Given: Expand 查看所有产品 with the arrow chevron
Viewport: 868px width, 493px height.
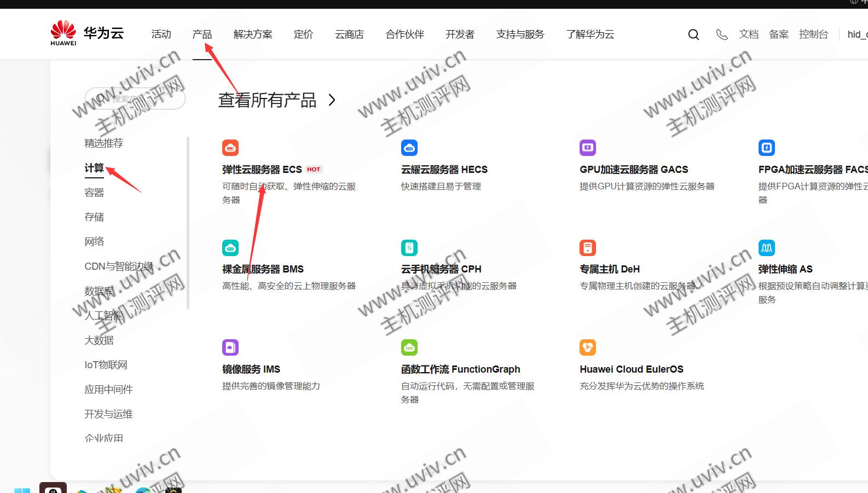Looking at the screenshot, I should [x=332, y=100].
